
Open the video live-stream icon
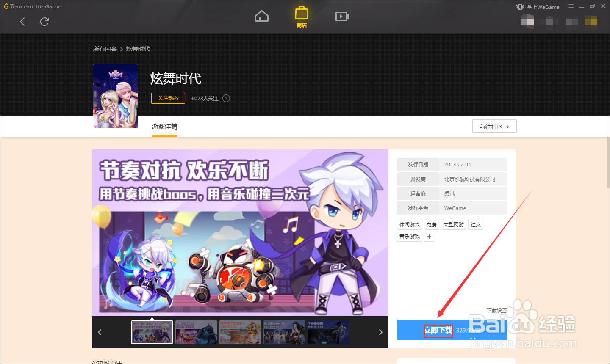[x=342, y=17]
